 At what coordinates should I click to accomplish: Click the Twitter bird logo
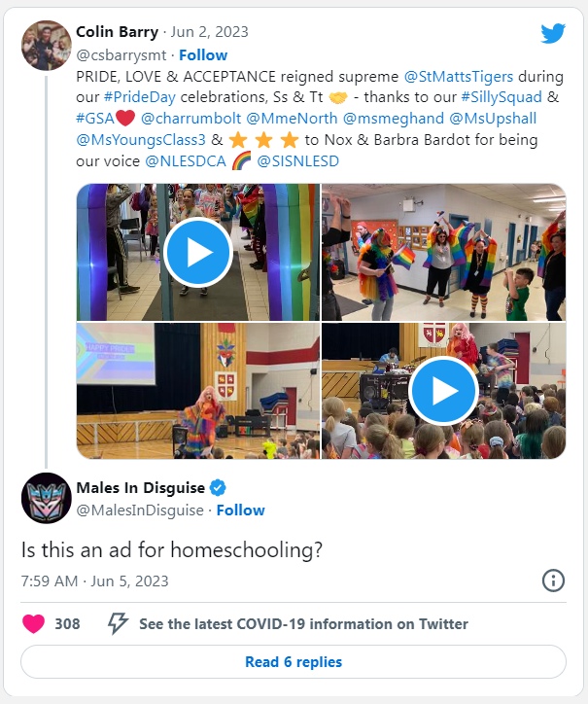click(553, 33)
